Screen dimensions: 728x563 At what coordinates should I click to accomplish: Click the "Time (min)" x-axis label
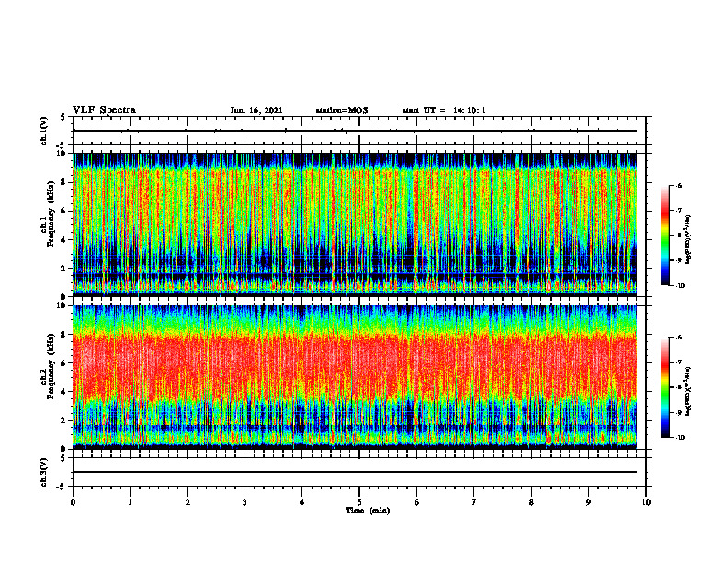368,511
